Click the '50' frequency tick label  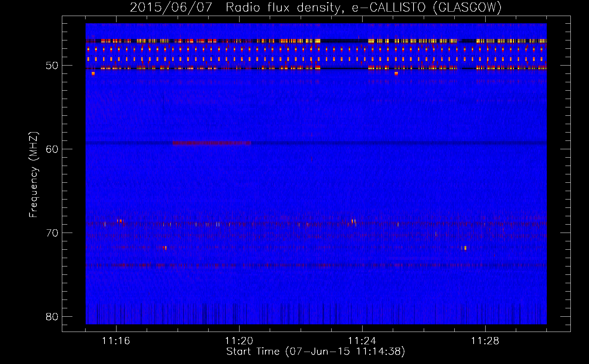click(52, 66)
